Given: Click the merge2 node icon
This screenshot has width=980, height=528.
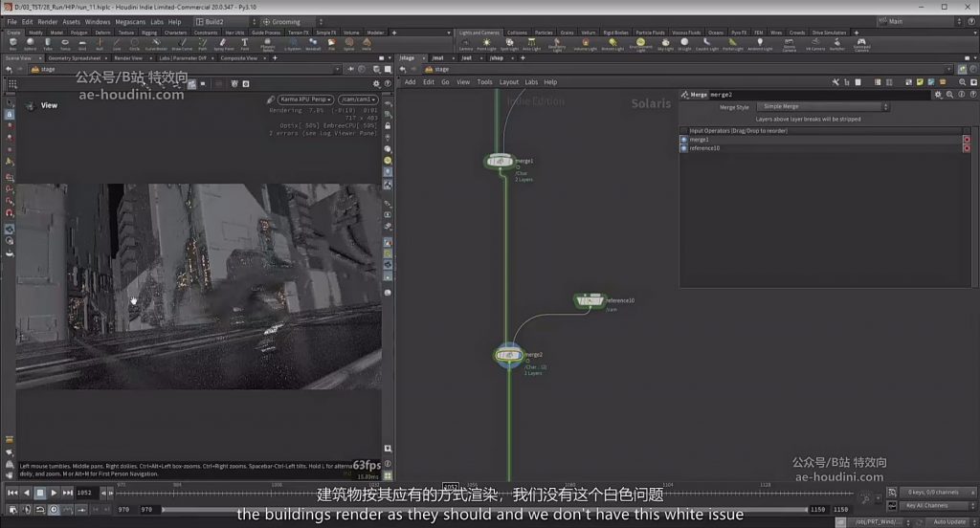Looking at the screenshot, I should (509, 355).
